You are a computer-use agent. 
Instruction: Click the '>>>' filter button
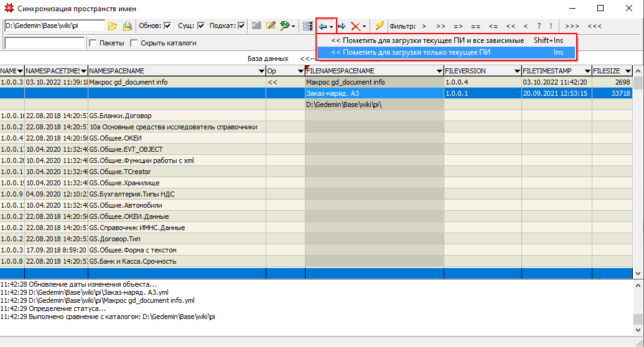tap(572, 26)
